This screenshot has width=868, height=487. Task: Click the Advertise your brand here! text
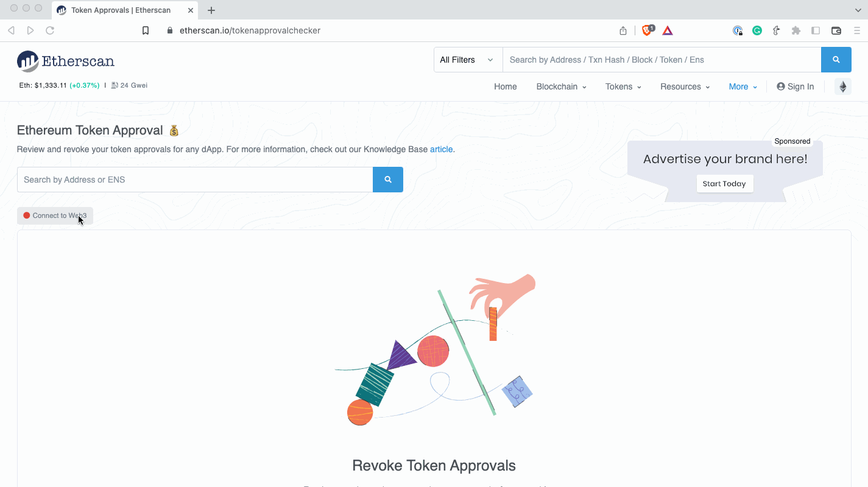click(725, 159)
